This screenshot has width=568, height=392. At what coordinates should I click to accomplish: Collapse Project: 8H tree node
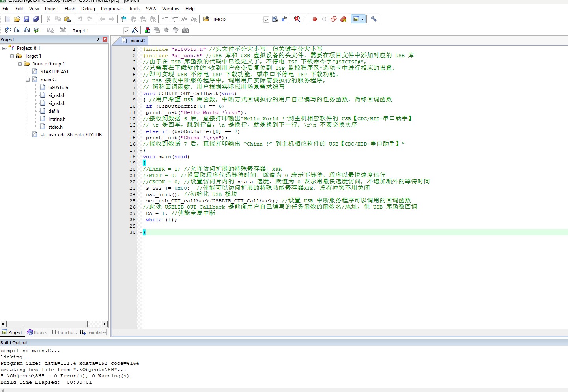4,48
